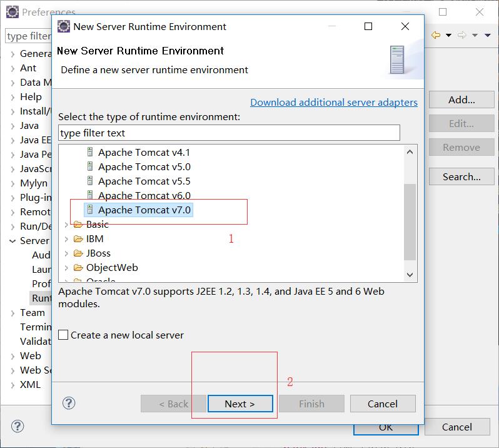
Task: Select Apache Tomcat v7.0 in the list
Action: [144, 210]
